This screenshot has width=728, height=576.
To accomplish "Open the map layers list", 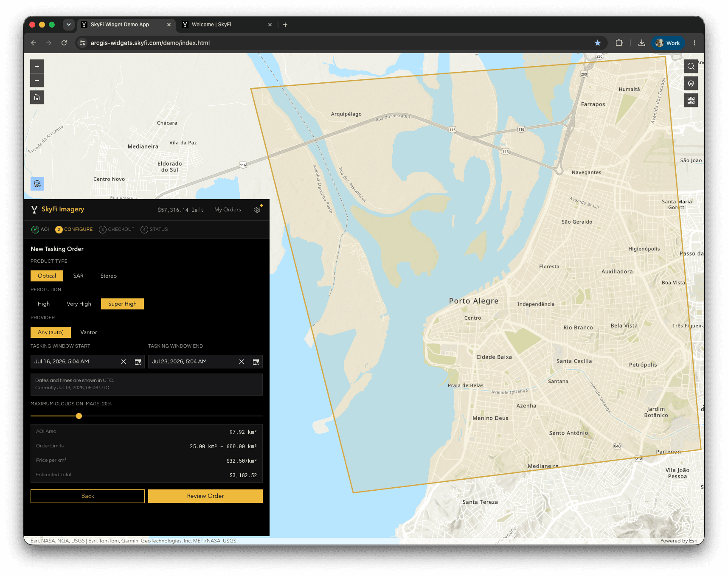I will 691,83.
